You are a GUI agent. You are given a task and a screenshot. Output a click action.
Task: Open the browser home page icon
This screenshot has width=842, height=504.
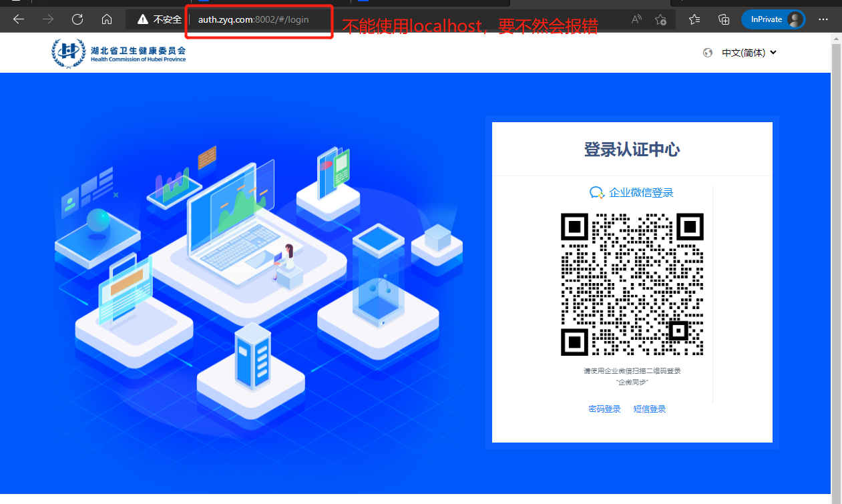pos(107,19)
